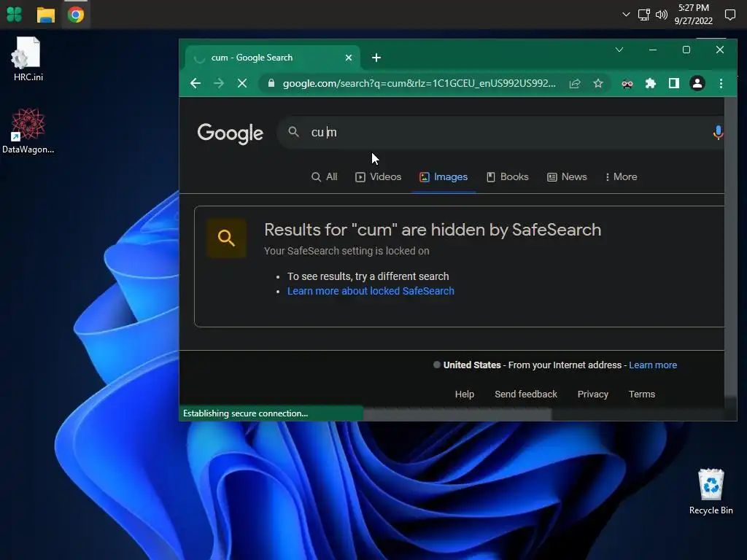This screenshot has width=747, height=560.
Task: Open a new Chrome tab
Action: point(376,58)
